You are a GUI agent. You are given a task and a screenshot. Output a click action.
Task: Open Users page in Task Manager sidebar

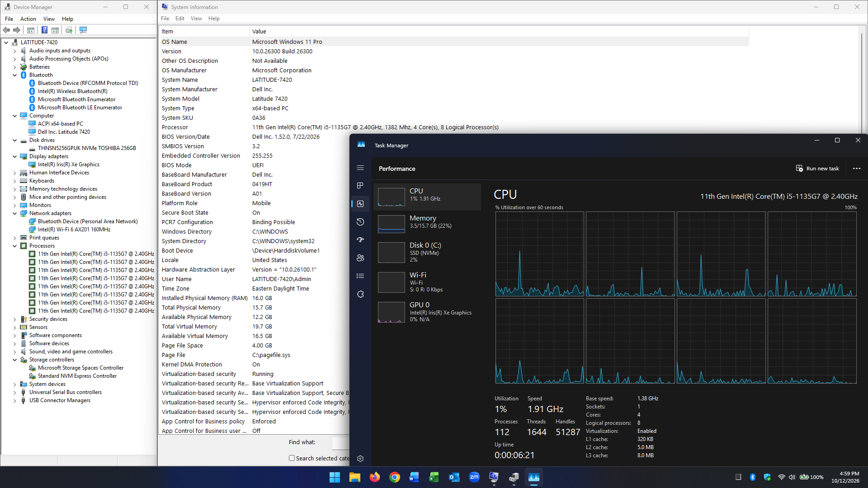(360, 258)
